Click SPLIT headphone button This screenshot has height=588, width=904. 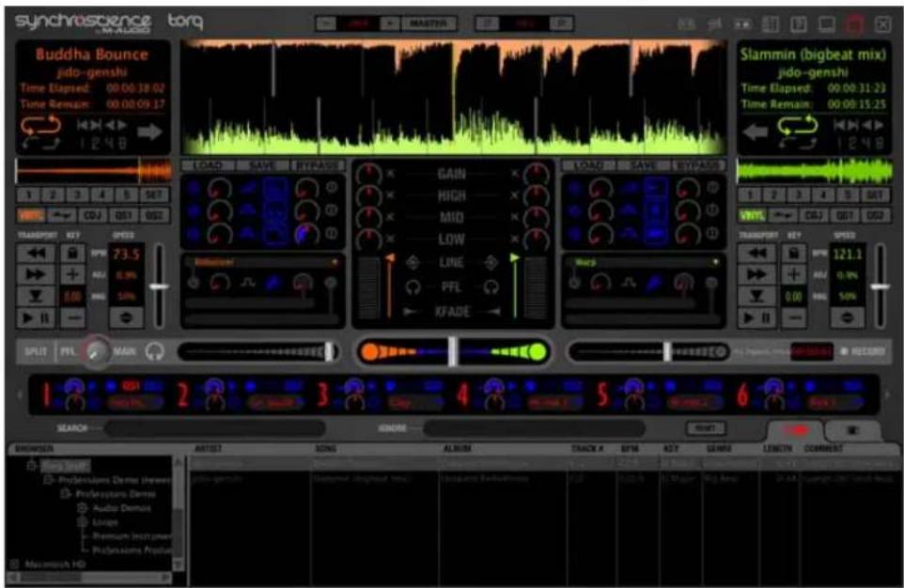pyautogui.click(x=36, y=351)
